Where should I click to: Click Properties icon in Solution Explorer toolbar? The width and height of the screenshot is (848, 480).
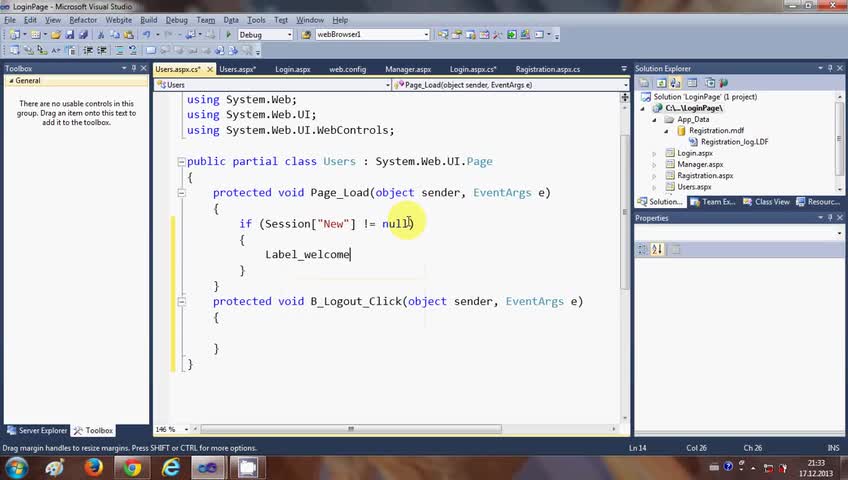click(x=644, y=83)
